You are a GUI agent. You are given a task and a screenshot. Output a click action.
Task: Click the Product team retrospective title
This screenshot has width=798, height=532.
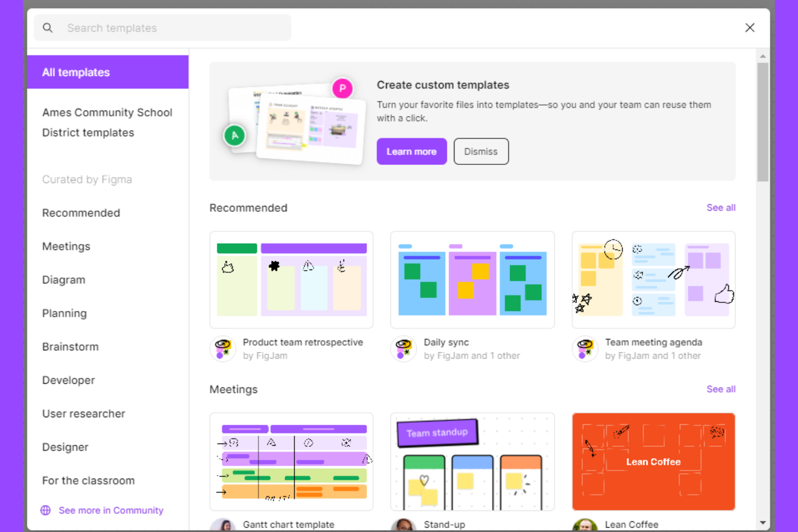point(303,342)
